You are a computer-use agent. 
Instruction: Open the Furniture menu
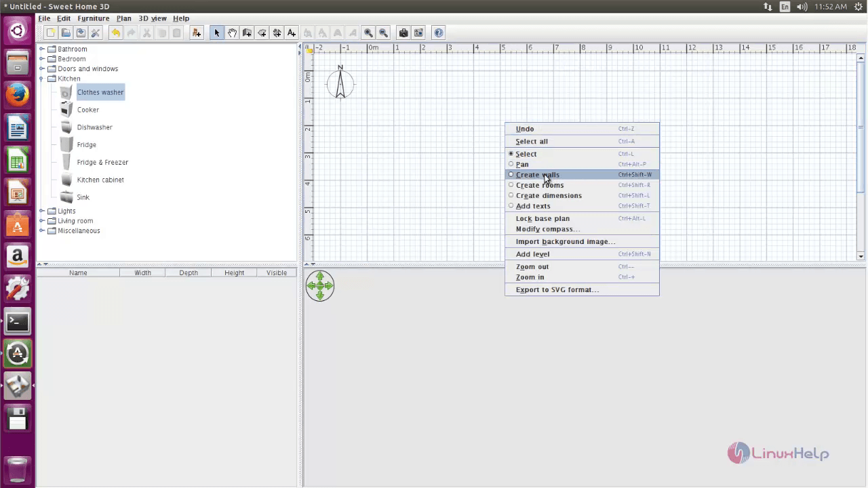[x=94, y=18]
